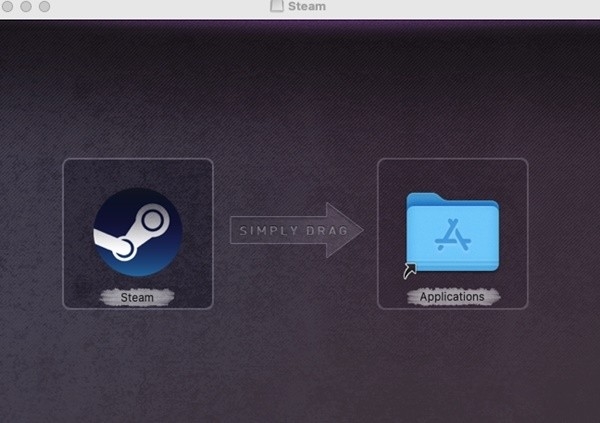Click the 'Steam' window title text
The image size is (600, 423).
click(307, 7)
